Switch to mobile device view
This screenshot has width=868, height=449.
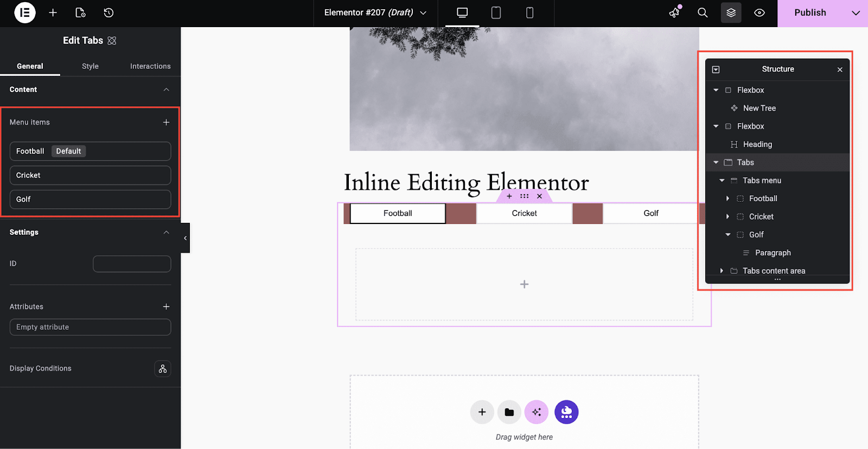click(529, 12)
